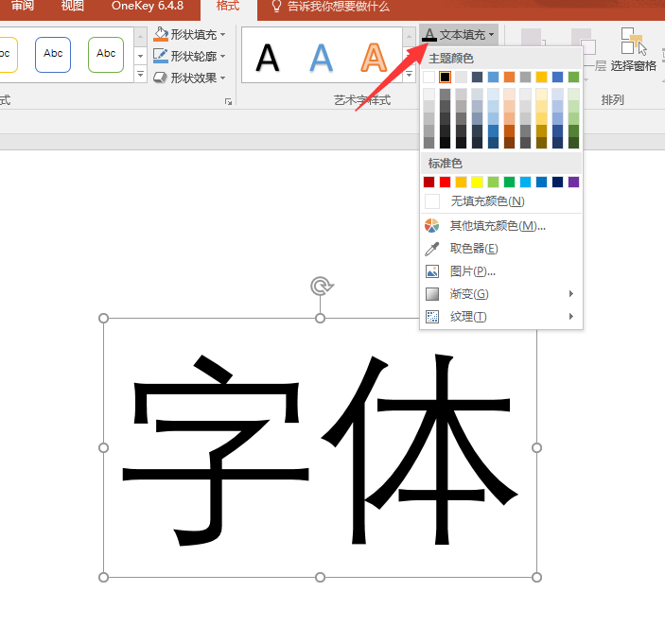Image resolution: width=665 pixels, height=644 pixels.
Task: Select the dark slate blue theme color swatch
Action: click(477, 77)
